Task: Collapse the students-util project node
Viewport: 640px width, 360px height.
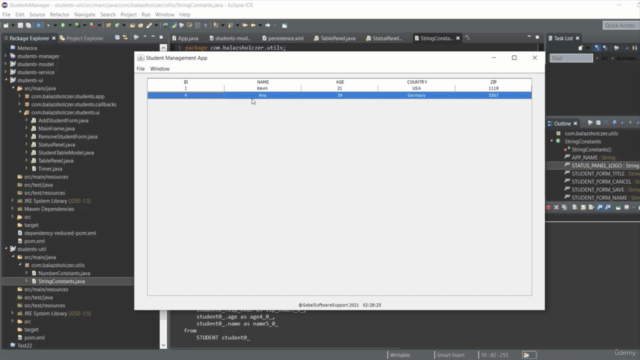Action: click(6, 249)
